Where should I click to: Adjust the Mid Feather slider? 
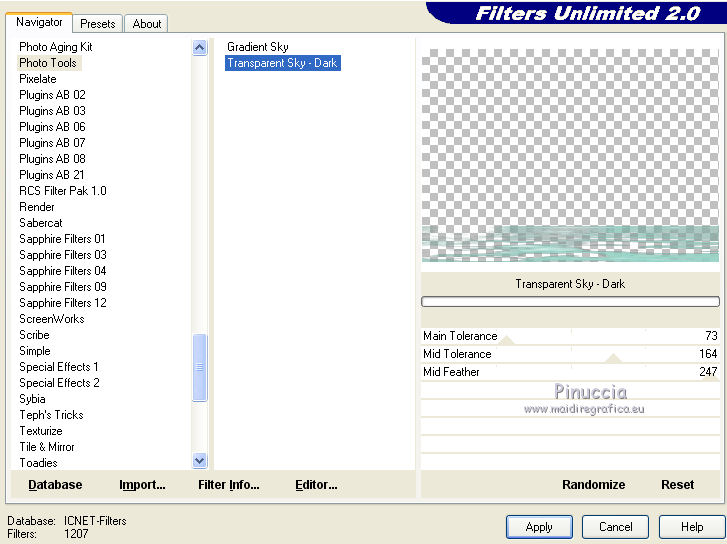[570, 372]
